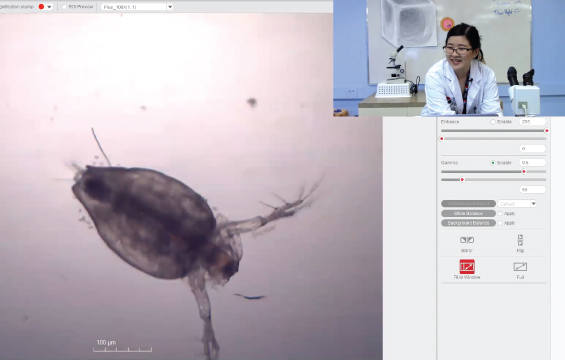Click the Enhance lower value field showing 0
565x360 pixels.
(x=533, y=148)
